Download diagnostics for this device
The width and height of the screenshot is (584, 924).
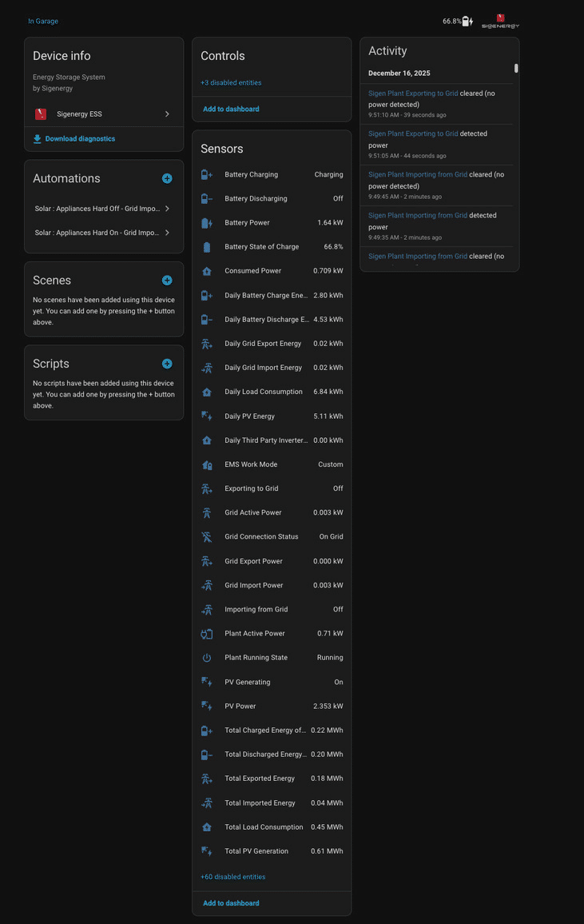[74, 139]
